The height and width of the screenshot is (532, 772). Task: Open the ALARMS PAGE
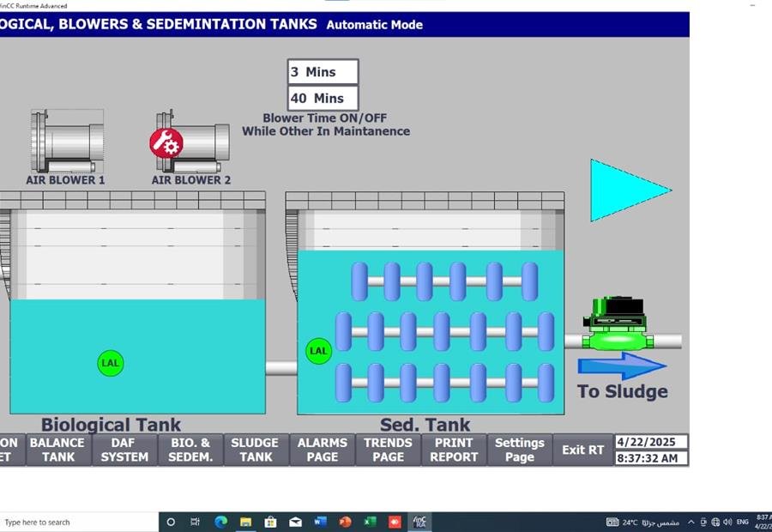pyautogui.click(x=323, y=450)
